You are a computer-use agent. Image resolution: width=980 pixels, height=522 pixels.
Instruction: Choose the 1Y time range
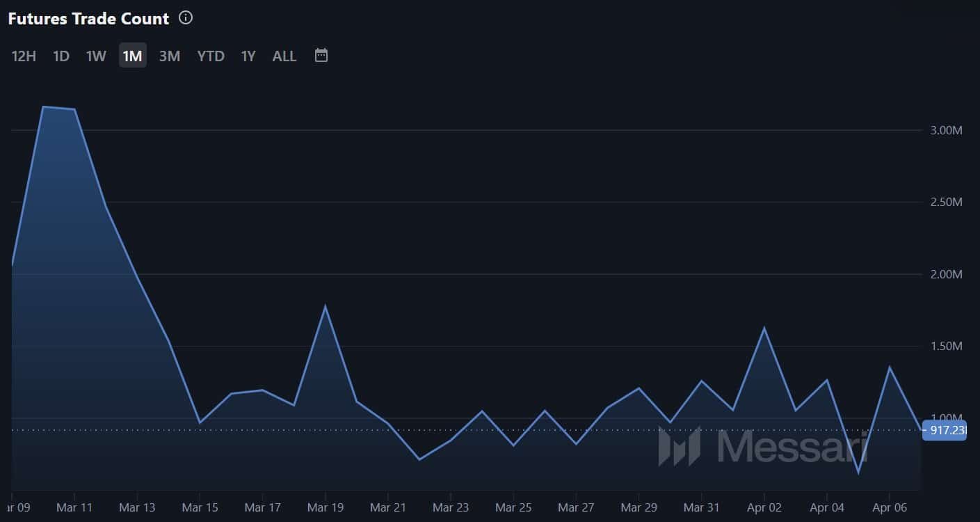click(248, 56)
